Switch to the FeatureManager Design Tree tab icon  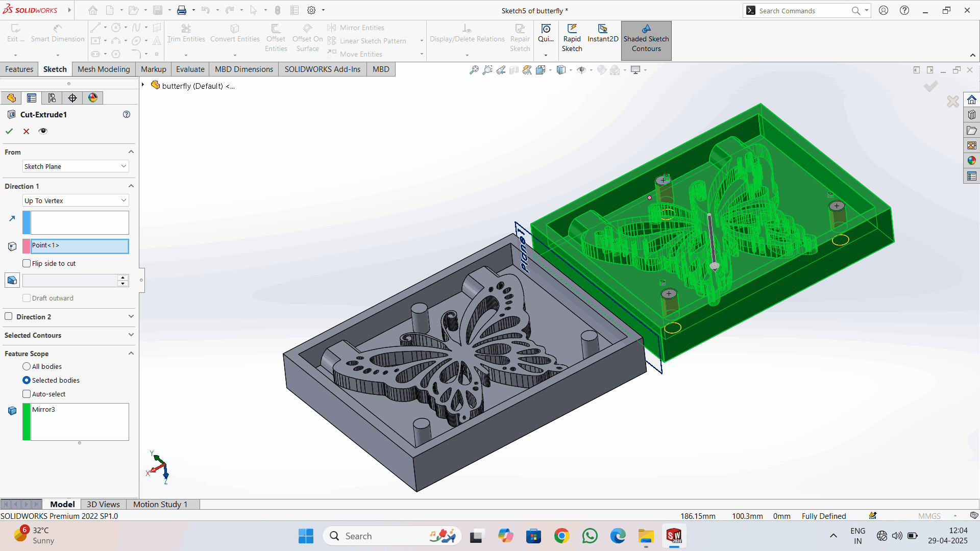click(11, 98)
